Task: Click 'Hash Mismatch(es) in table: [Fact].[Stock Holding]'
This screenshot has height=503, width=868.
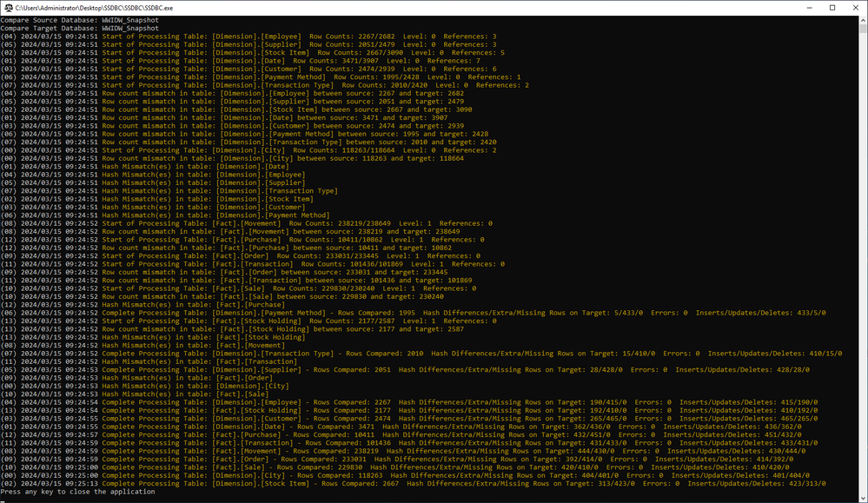Action: click(153, 337)
